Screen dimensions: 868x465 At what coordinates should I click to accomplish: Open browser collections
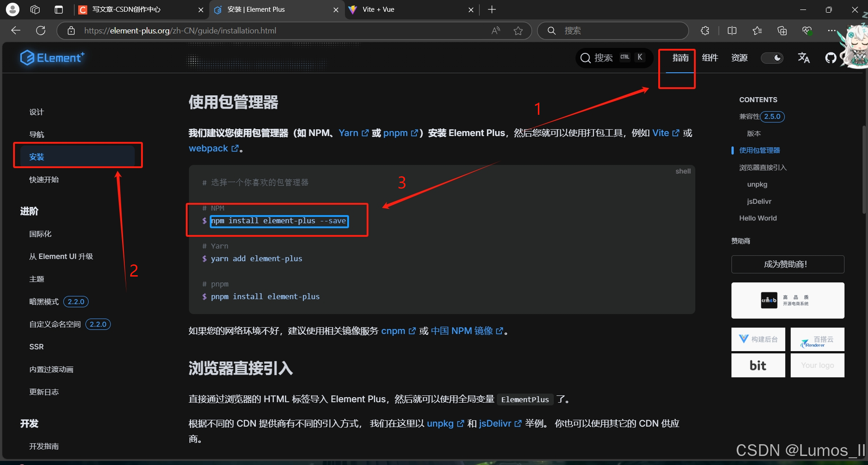pyautogui.click(x=782, y=30)
